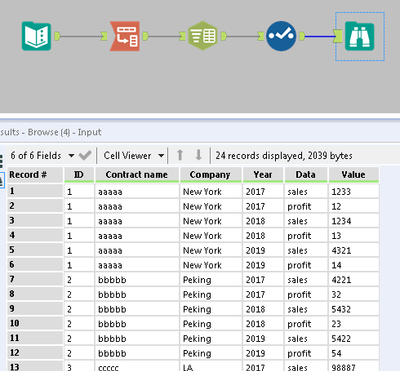Click the value cell 54

(x=354, y=353)
